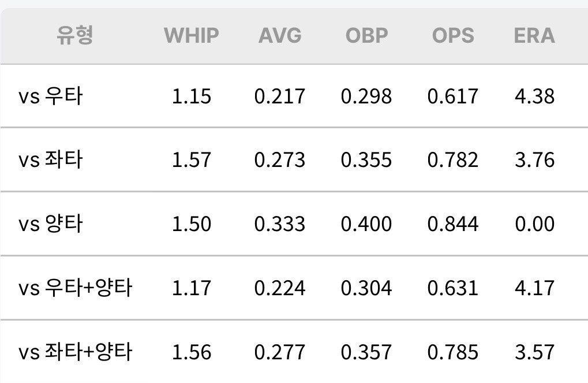Click the 유형 column header

click(74, 36)
